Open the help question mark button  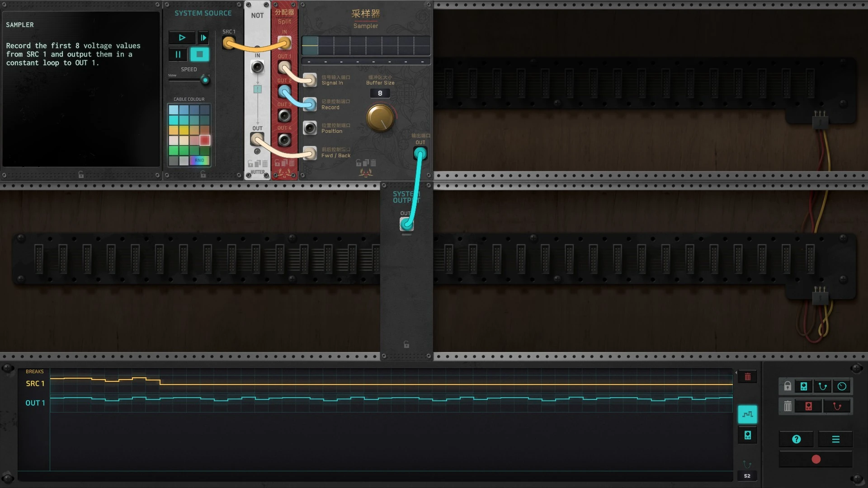click(x=797, y=439)
